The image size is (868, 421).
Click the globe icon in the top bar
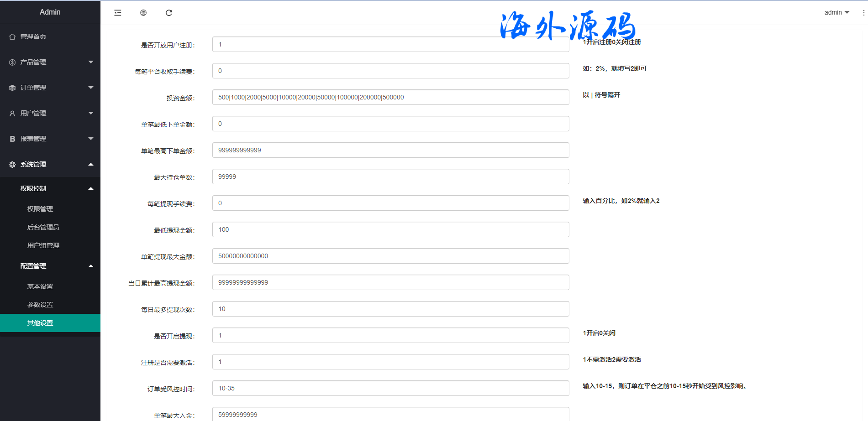143,13
